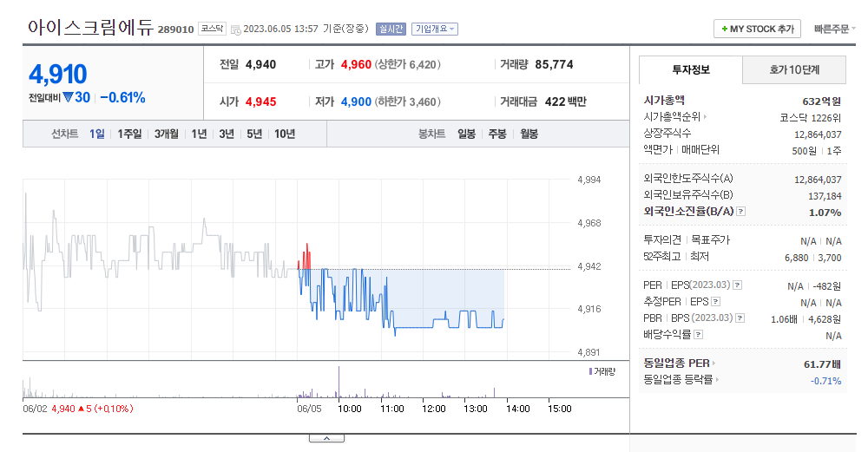Click the 시가 value 4,945
The image size is (868, 452).
tap(260, 102)
